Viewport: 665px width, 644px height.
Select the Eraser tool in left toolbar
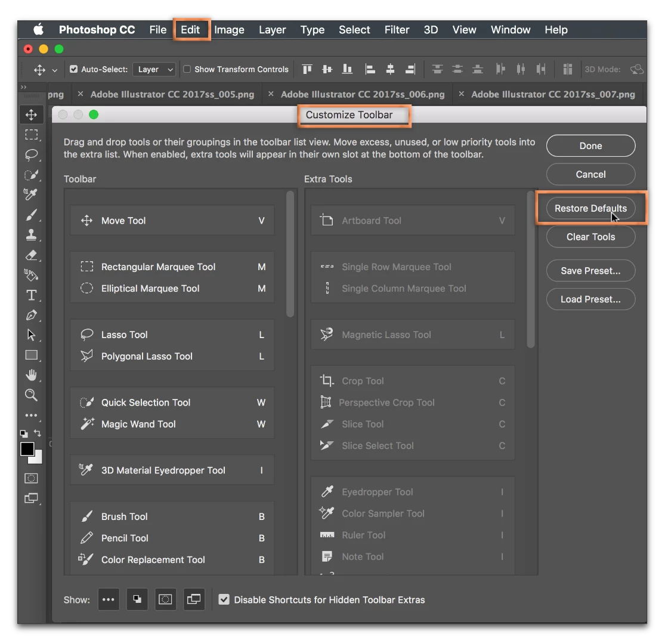(31, 255)
